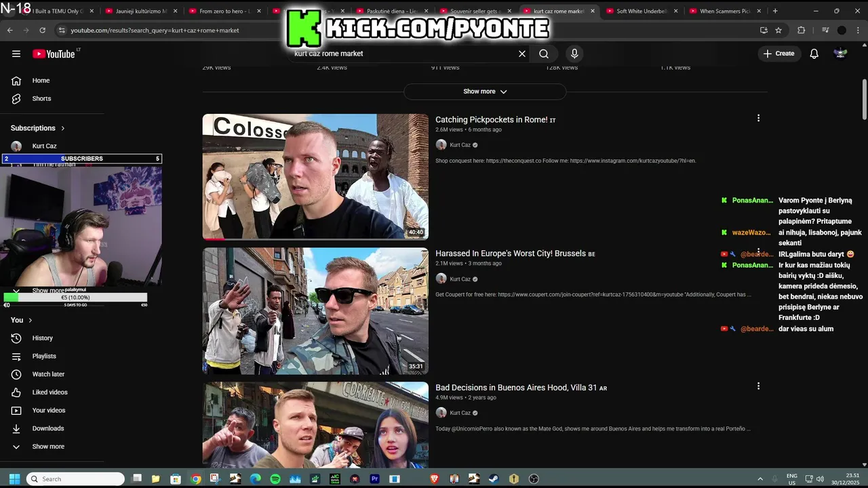The width and height of the screenshot is (868, 488).
Task: Open options for Bad Decisions video
Action: point(758,386)
